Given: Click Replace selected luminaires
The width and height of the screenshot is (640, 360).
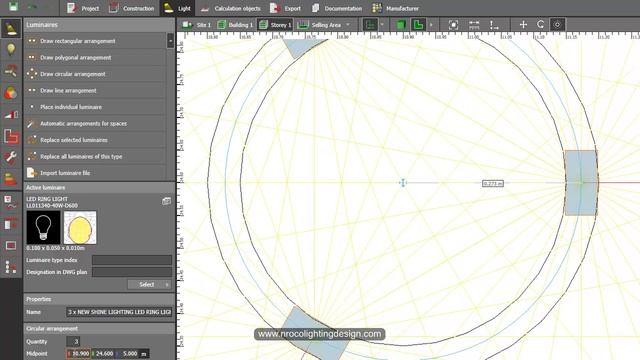Looking at the screenshot, I should pos(95,140).
